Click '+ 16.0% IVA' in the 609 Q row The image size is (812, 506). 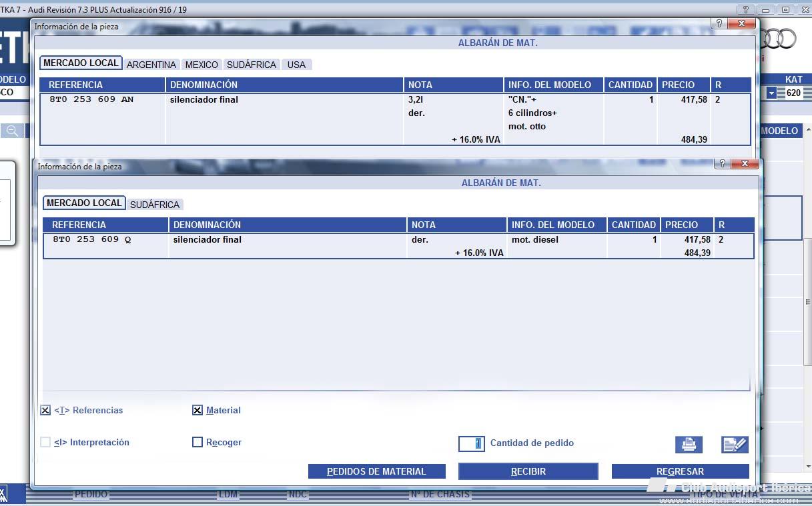point(479,253)
